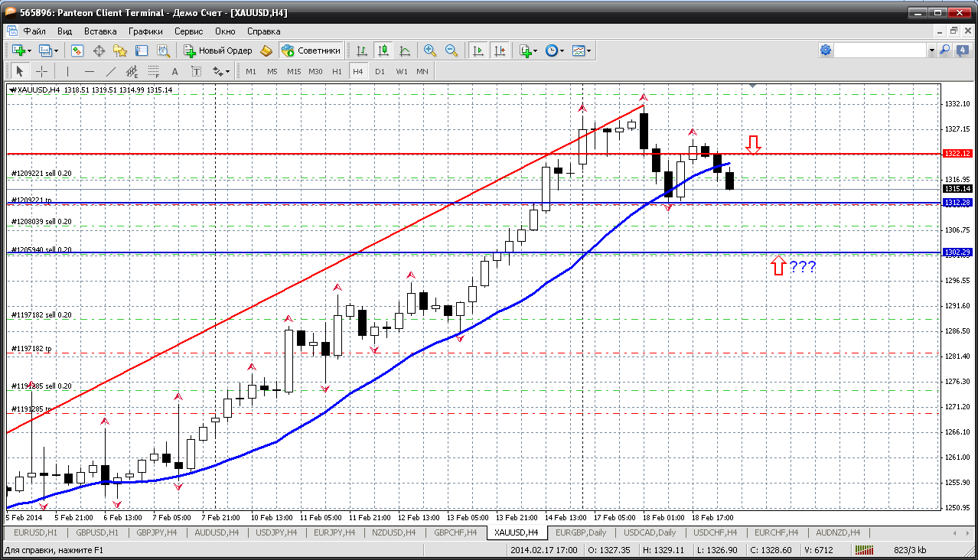Click the red 1322.12 price label

pyautogui.click(x=957, y=154)
